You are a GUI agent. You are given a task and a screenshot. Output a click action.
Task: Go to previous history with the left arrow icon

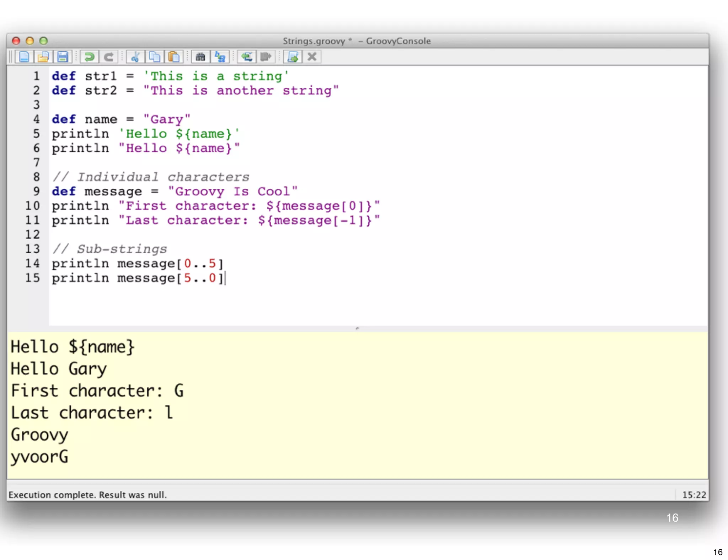point(247,57)
